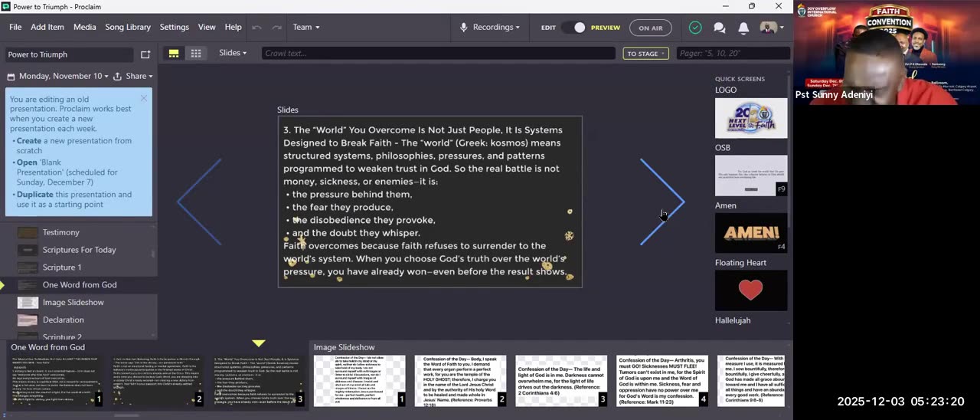Screen dimensions: 980x420
Task: Click the undo arrow icon
Action: [x=257, y=28]
